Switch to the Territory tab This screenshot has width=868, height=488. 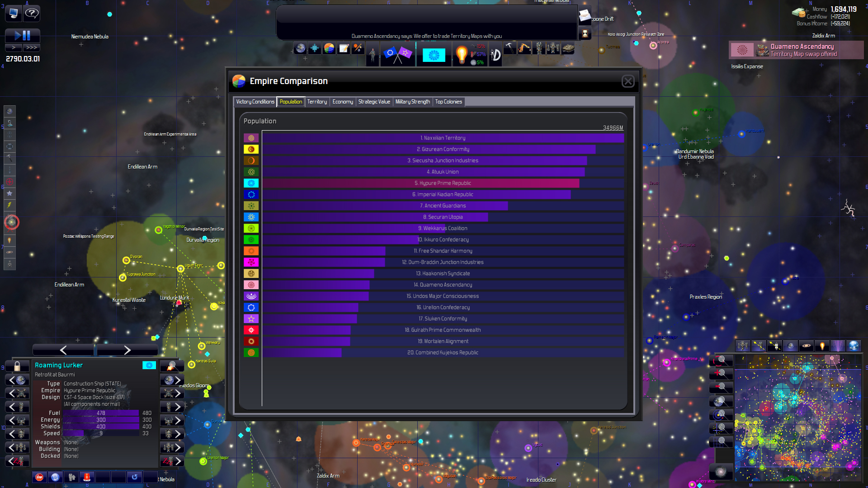317,102
